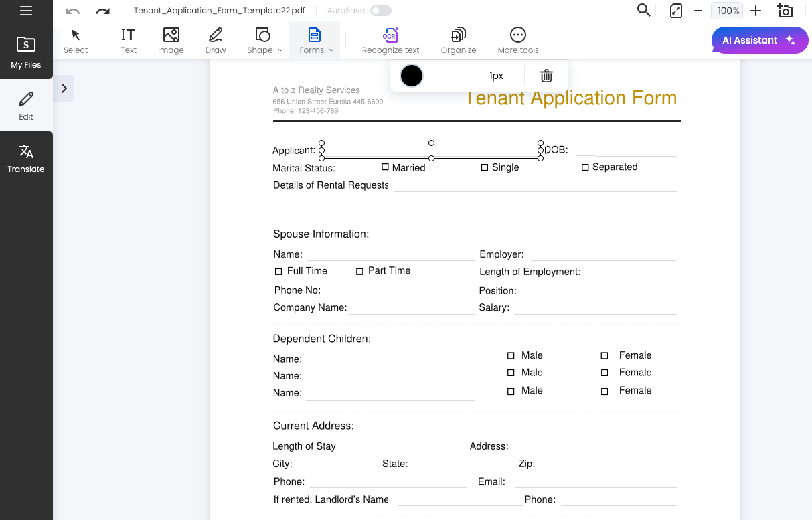This screenshot has width=812, height=520.
Task: Delete the selected shape with trash icon
Action: [546, 76]
